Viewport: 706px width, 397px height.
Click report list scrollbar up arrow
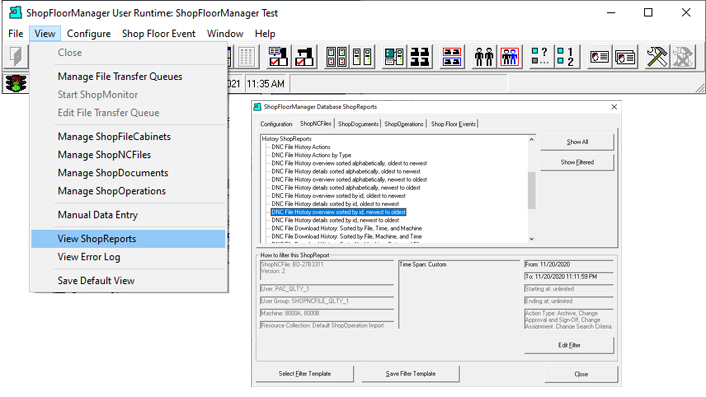tap(531, 140)
